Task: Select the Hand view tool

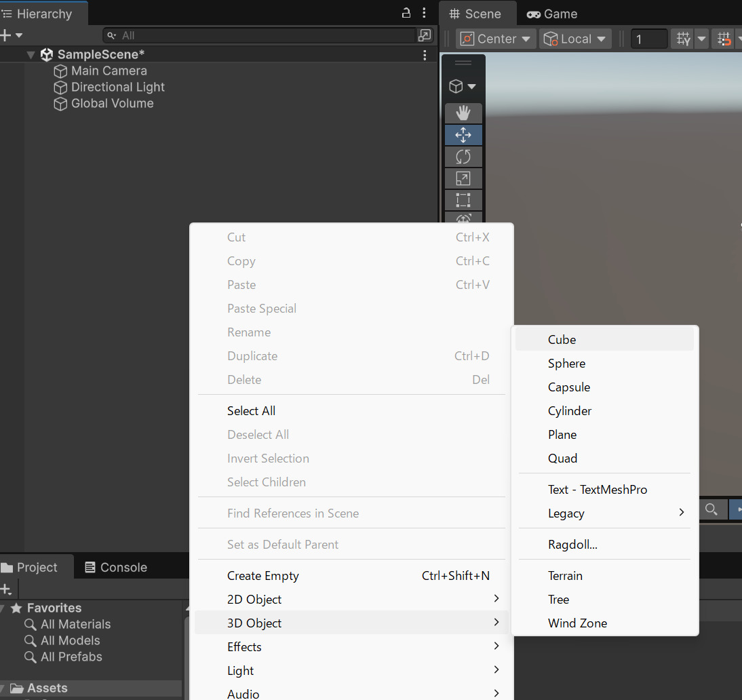Action: 463,113
